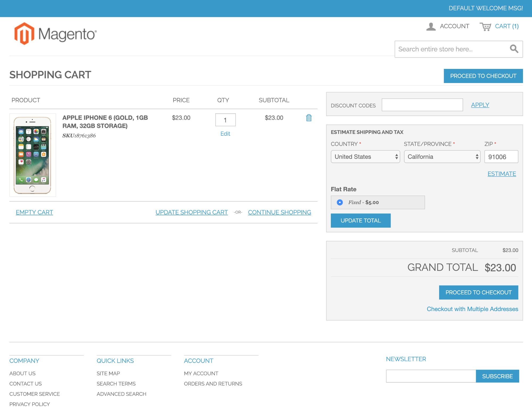Click Edit link under quantity
Viewport: 532px width, 414px height.
(x=225, y=134)
